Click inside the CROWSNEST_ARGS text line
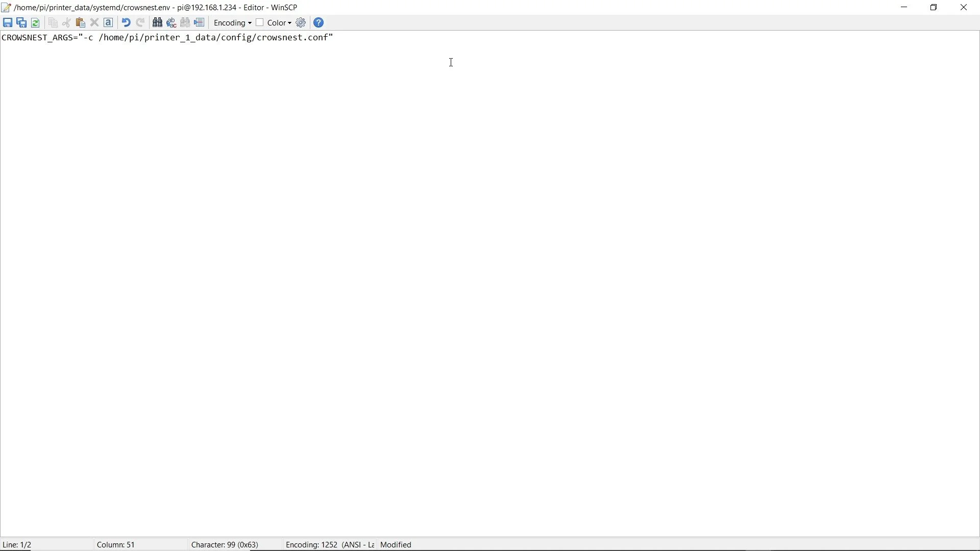The width and height of the screenshot is (980, 551). (x=168, y=38)
